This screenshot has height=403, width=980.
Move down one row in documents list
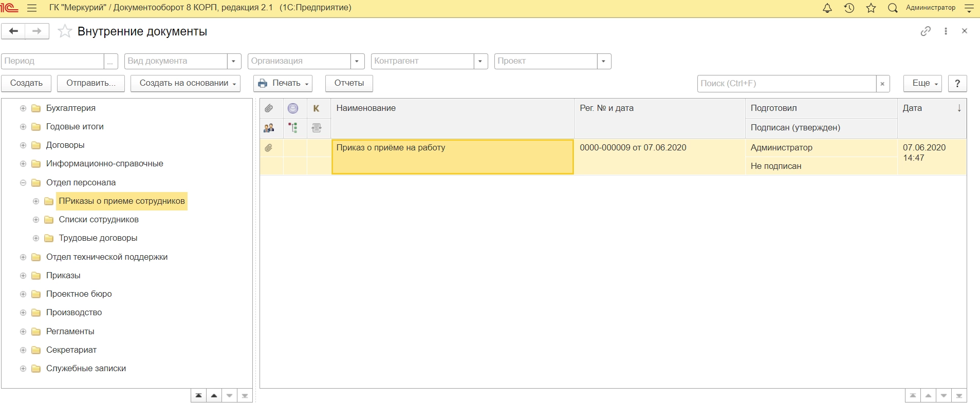pos(944,396)
